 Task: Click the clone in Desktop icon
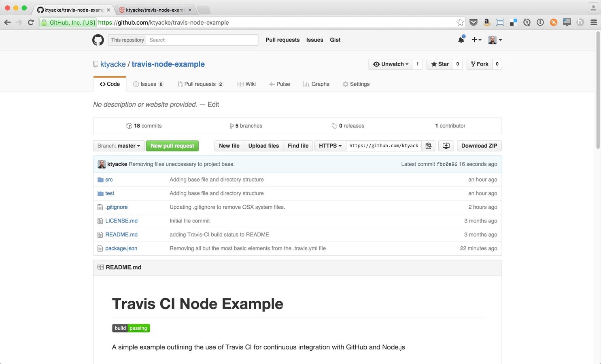click(x=446, y=146)
